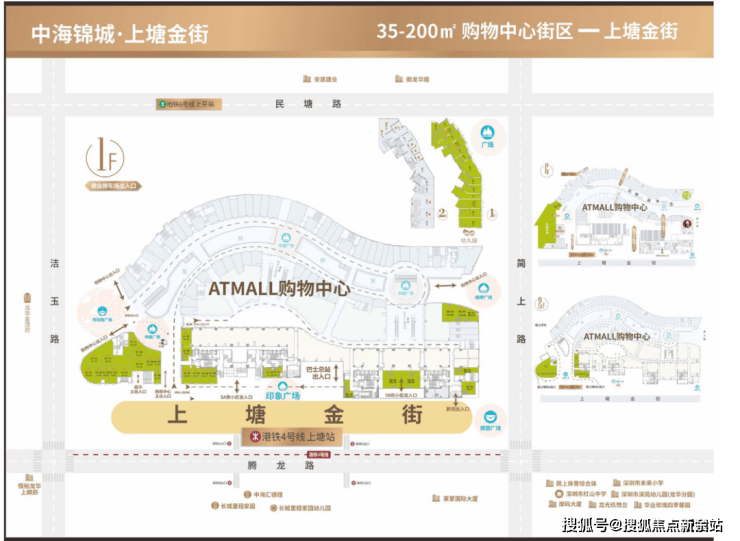The image size is (740, 541).
Task: Click the 民塘路 road label
Action: [x=308, y=104]
